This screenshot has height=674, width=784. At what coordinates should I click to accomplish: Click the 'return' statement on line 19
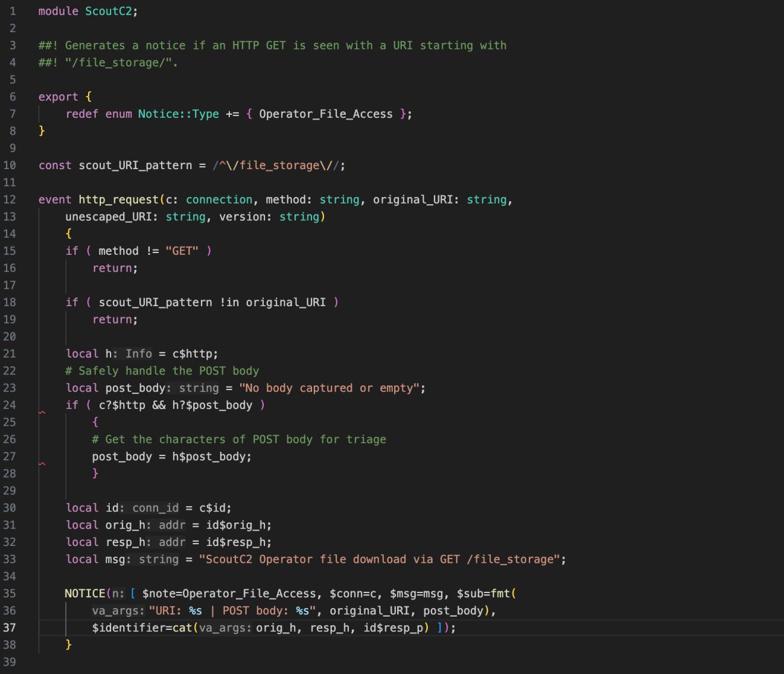click(x=115, y=319)
